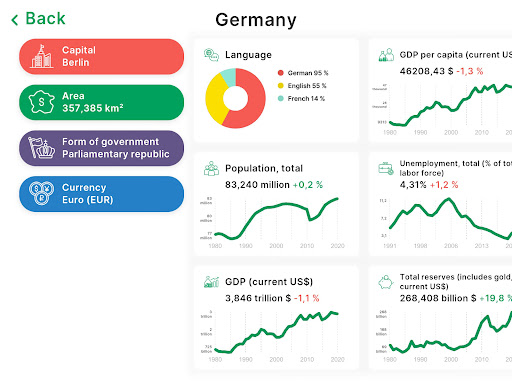Click the teal French legend dot
Viewport: 512px width, 384px height.
coord(281,98)
